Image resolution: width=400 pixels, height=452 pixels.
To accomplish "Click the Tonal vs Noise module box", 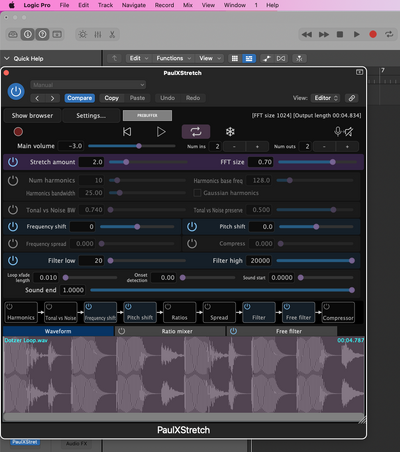I will (61, 312).
